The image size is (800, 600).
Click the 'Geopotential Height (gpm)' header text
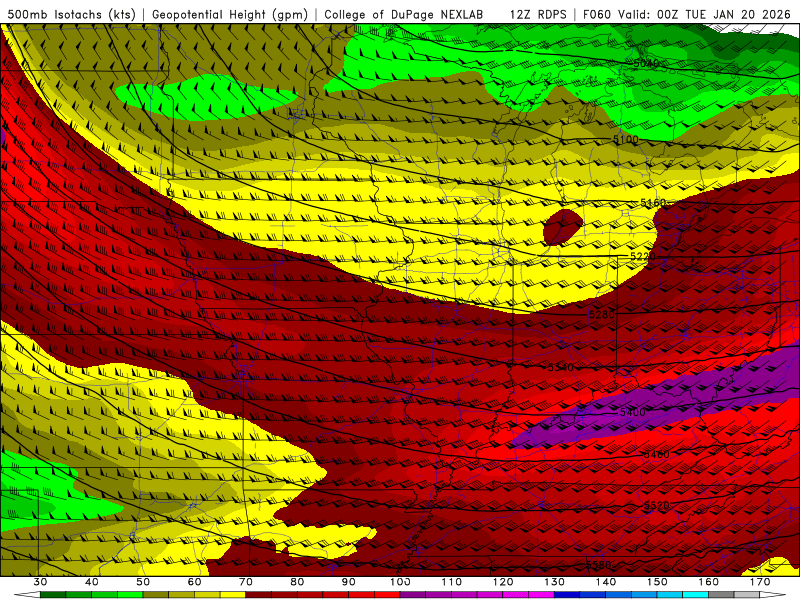coord(230,15)
